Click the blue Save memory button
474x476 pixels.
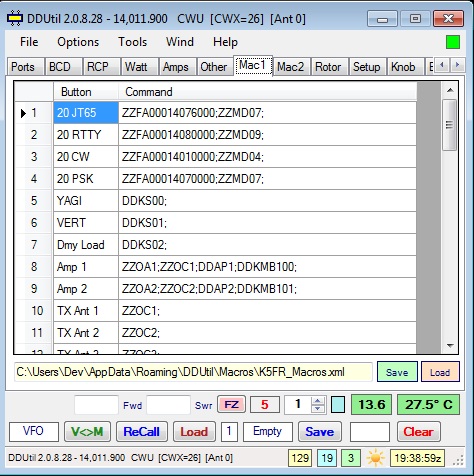[319, 432]
